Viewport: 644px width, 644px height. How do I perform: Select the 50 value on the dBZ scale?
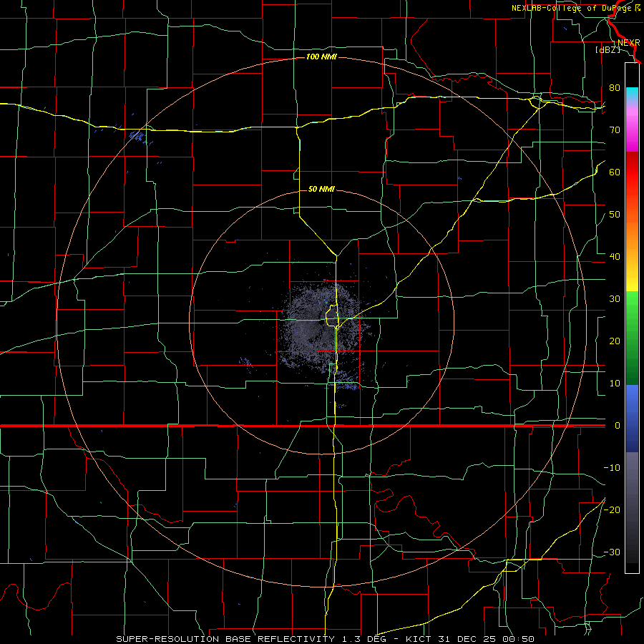coord(615,215)
